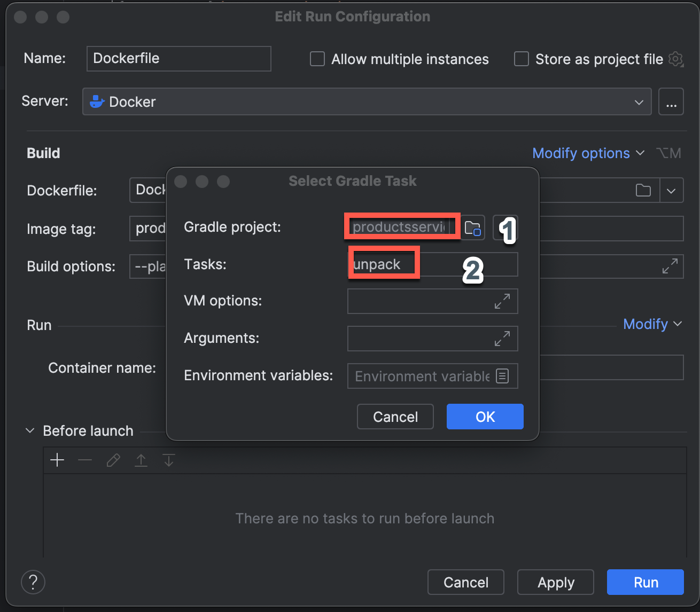Image resolution: width=700 pixels, height=612 pixels.
Task: Select a registered Gradle project via folder icon
Action: coord(473,228)
